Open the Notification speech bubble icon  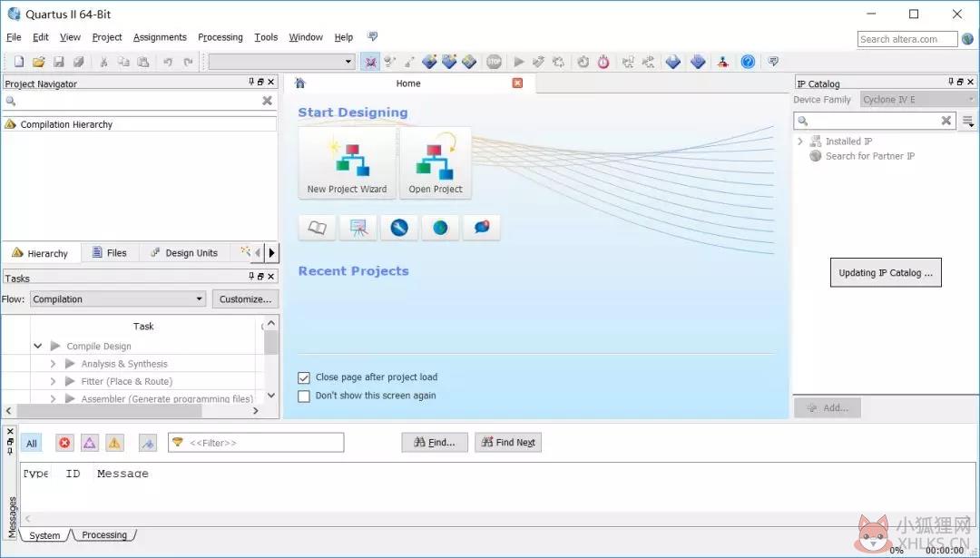click(482, 228)
